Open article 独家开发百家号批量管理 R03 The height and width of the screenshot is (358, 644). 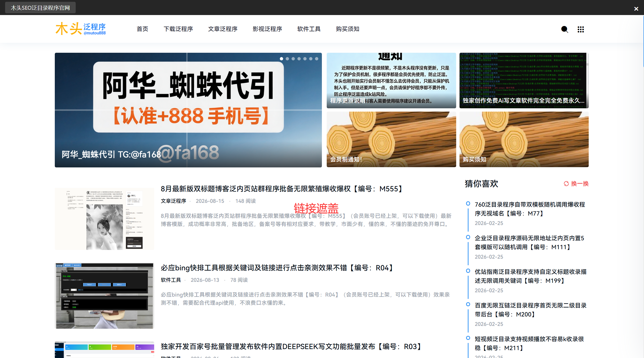pos(292,347)
